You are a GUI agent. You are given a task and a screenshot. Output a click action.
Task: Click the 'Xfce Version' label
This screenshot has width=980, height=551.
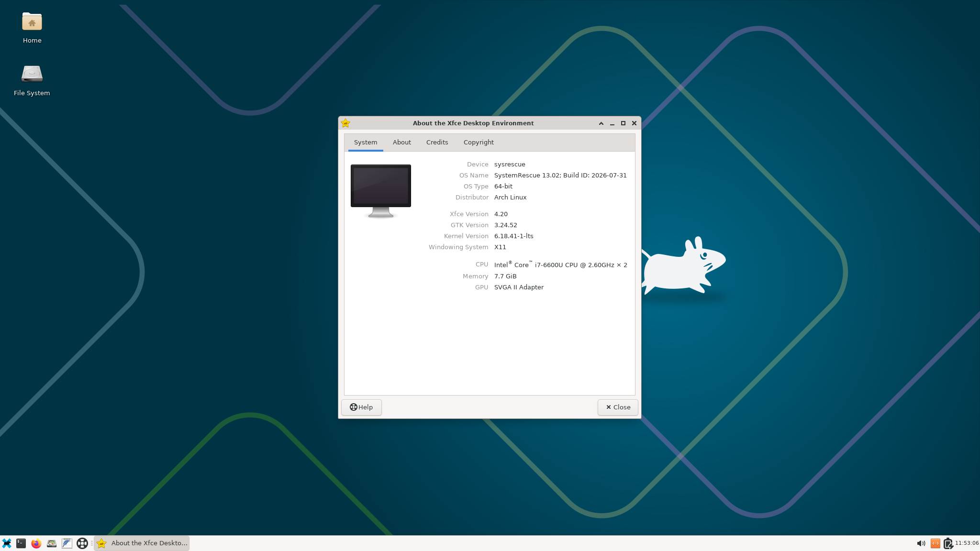(469, 214)
